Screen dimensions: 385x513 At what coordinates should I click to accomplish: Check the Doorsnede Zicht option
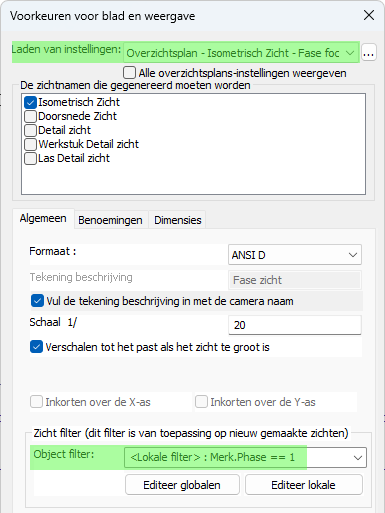coord(30,116)
